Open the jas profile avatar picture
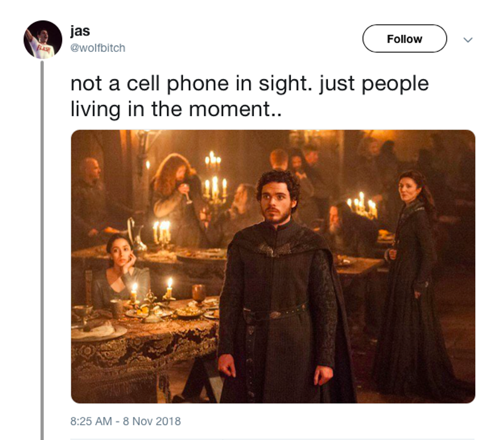This screenshot has height=440, width=504. point(43,40)
